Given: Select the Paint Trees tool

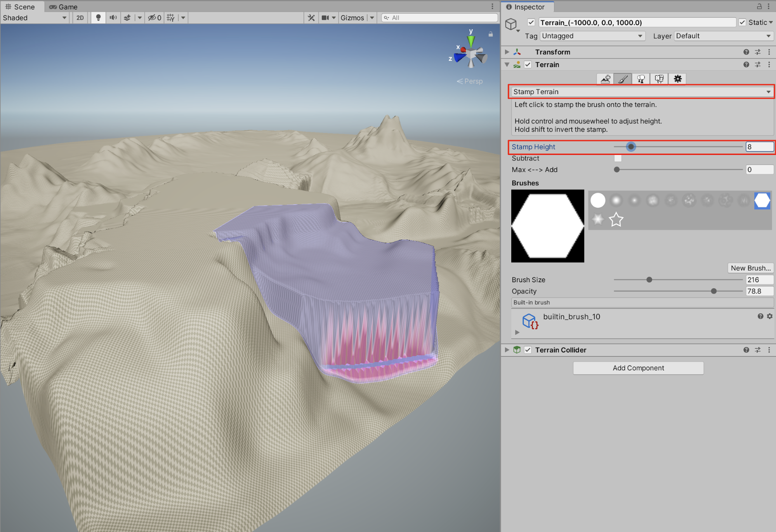Looking at the screenshot, I should (641, 79).
